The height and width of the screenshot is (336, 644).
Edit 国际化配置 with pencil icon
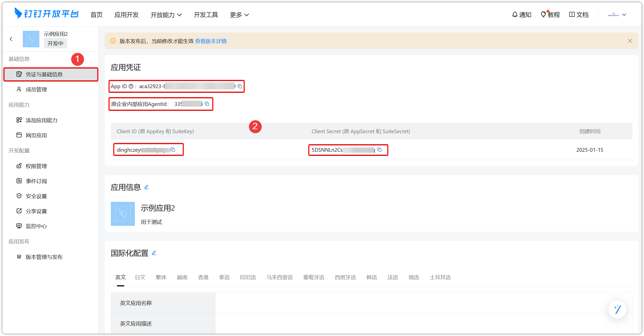click(154, 253)
